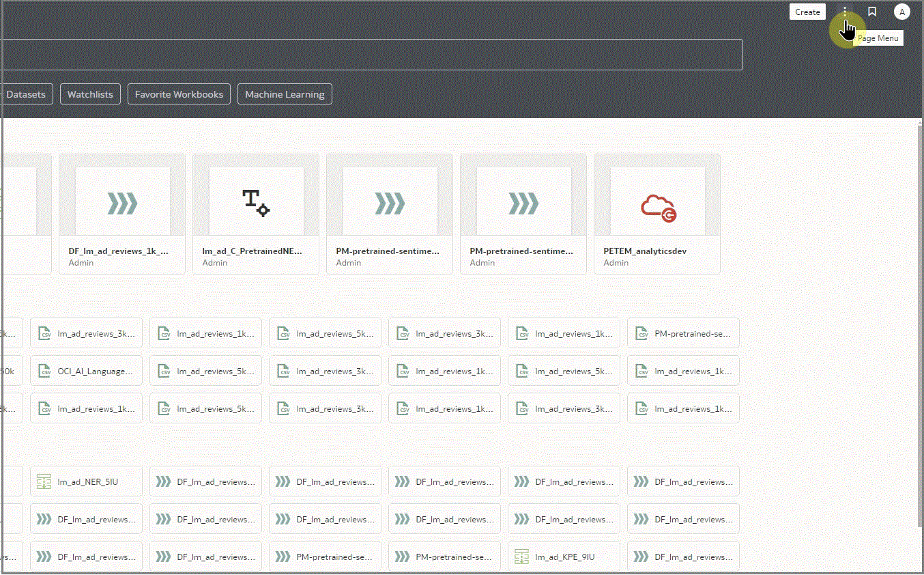Click the table icon beside lm_ad_KPE_9IU

pos(522,557)
